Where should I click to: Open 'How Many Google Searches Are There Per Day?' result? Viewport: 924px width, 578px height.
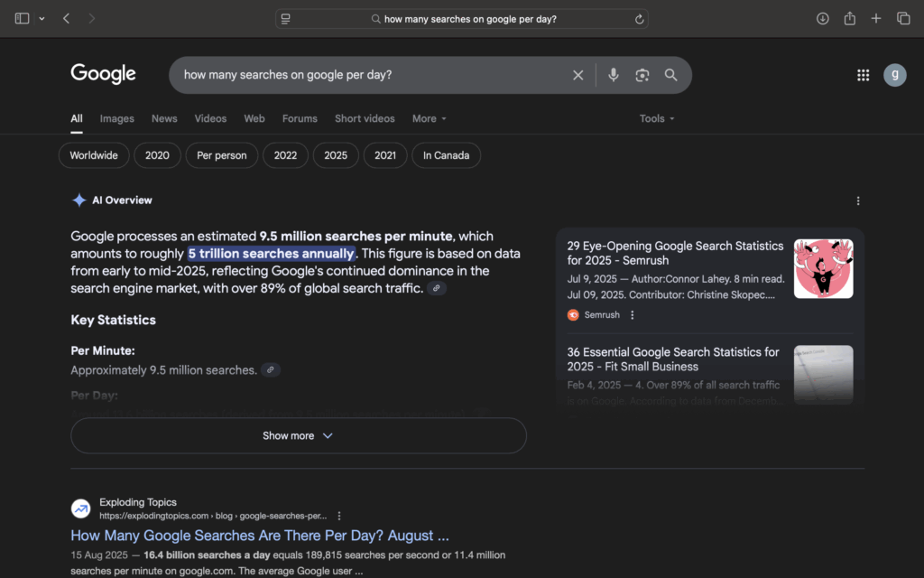click(x=260, y=536)
